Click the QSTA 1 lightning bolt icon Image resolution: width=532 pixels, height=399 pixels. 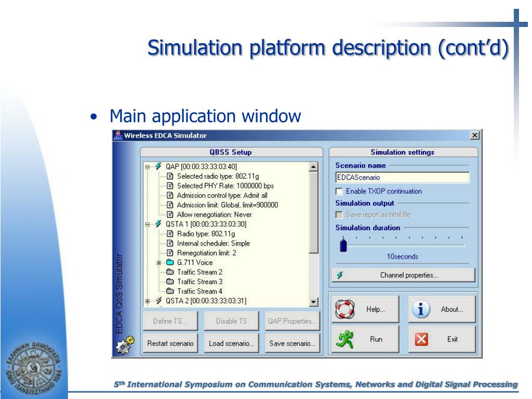[x=158, y=224]
